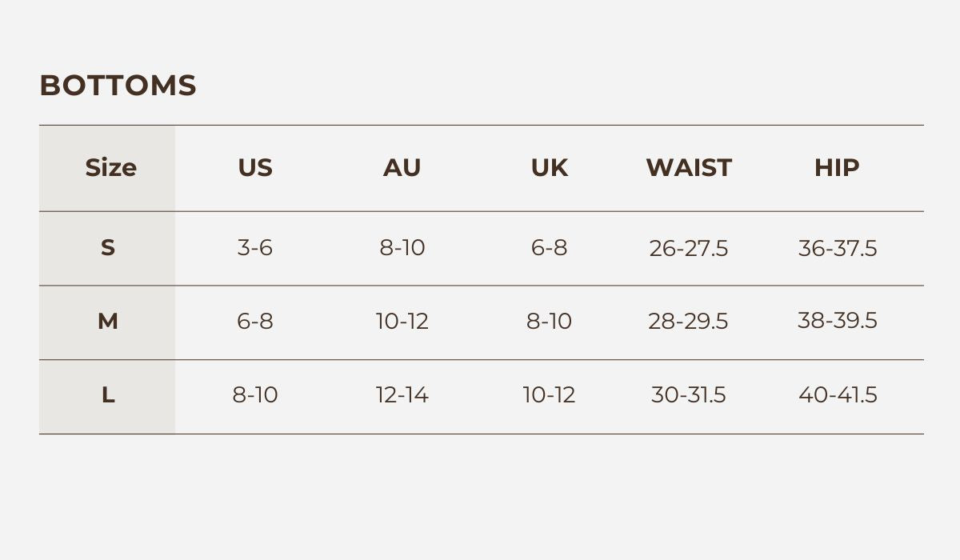Select the S size row label
This screenshot has width=960, height=560.
[x=108, y=248]
